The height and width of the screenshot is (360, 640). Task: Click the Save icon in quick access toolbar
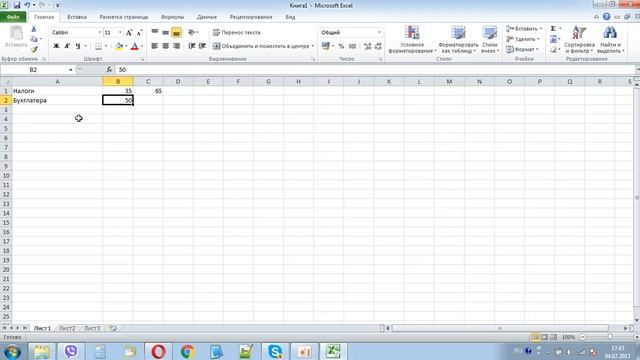[17, 5]
